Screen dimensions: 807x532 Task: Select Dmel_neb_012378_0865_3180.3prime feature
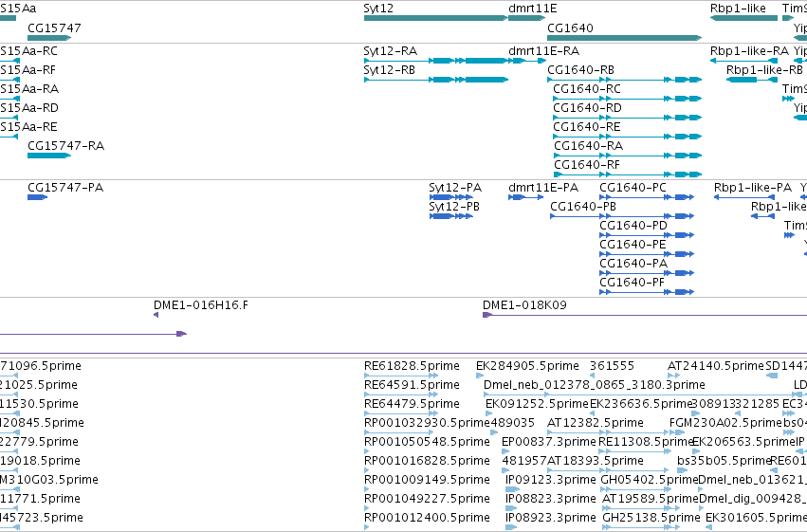tap(595, 385)
